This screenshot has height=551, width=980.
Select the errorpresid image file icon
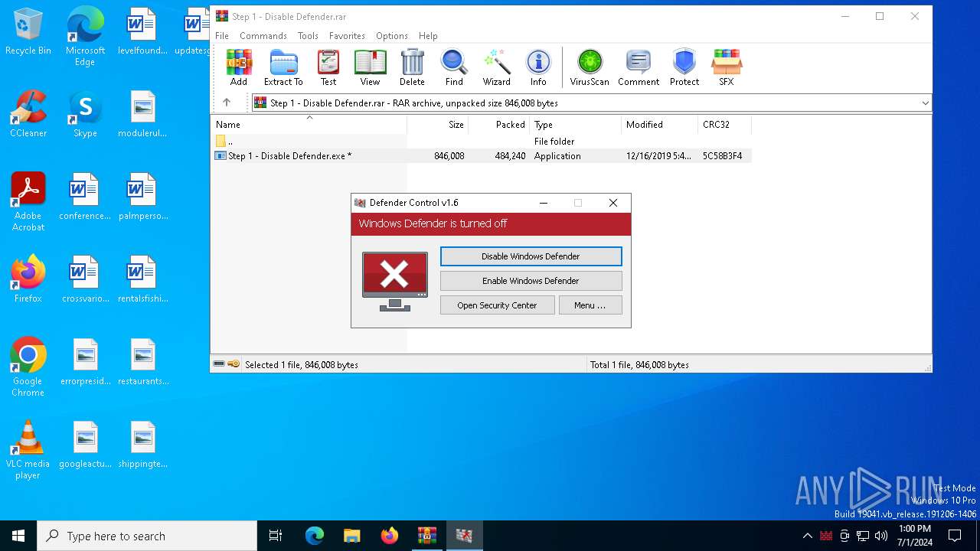pyautogui.click(x=85, y=362)
